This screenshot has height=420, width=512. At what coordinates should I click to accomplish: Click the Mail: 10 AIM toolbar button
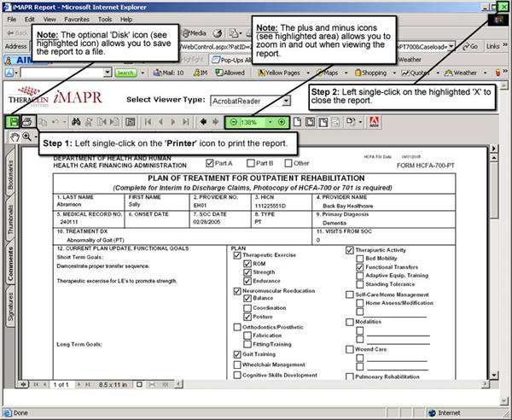(169, 73)
